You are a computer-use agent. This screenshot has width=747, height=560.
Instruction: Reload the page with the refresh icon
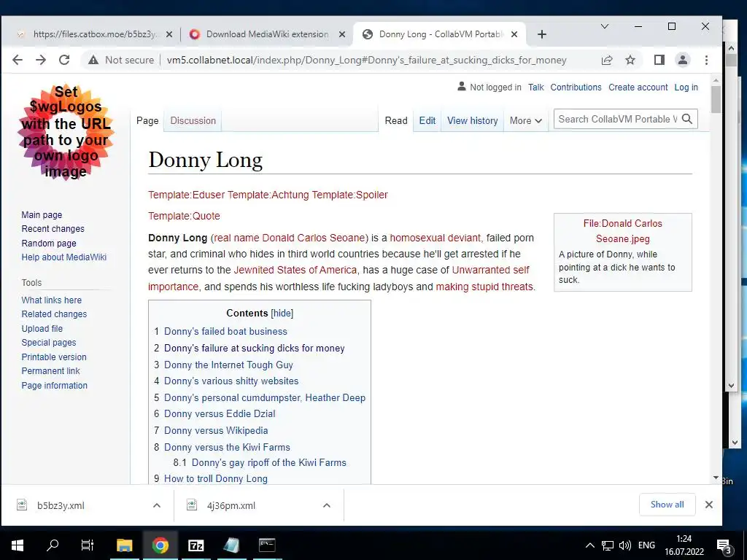click(64, 60)
